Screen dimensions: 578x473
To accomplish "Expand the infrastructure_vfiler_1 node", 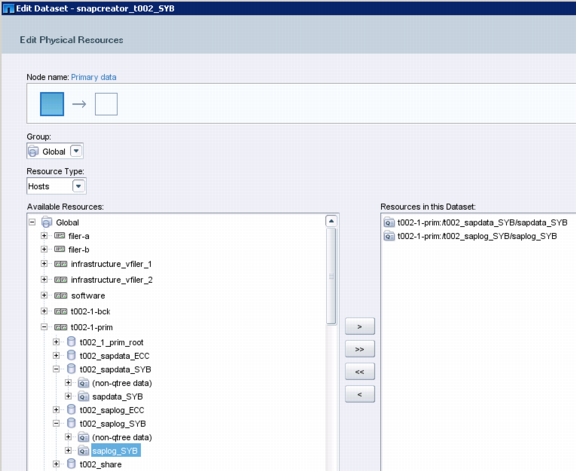I will coord(44,264).
